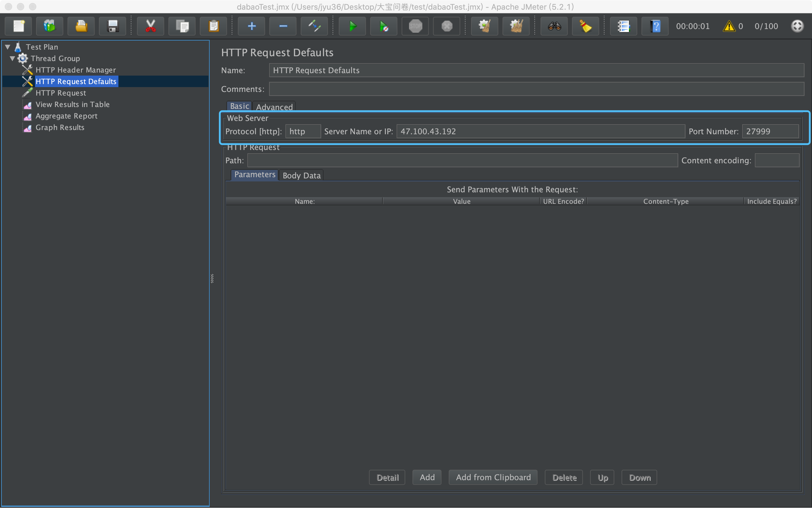The image size is (812, 508).
Task: Switch to the Body Data tab
Action: [x=302, y=175]
